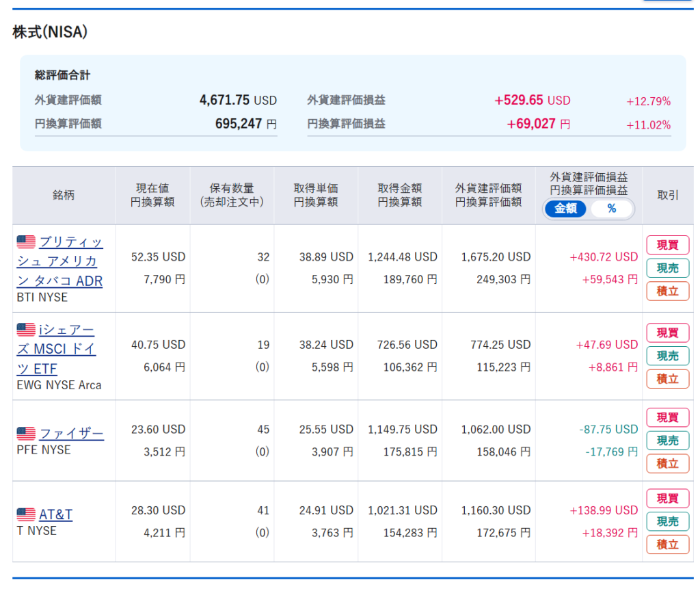
Task: Open the ファイザー stock link
Action: tap(71, 434)
